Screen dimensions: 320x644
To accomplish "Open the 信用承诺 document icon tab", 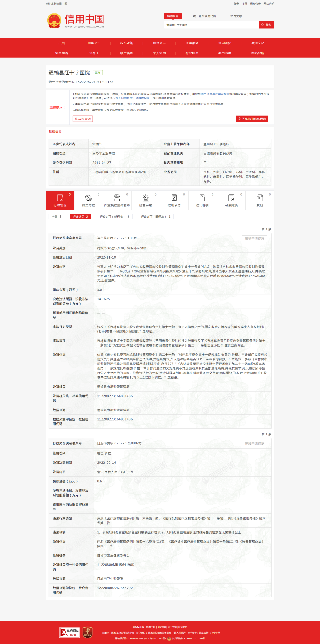I will pos(174,200).
